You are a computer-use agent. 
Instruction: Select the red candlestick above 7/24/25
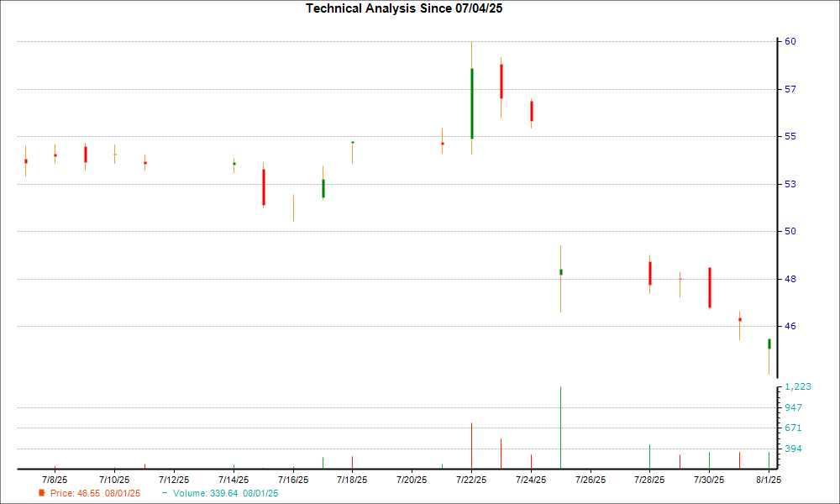click(x=532, y=112)
